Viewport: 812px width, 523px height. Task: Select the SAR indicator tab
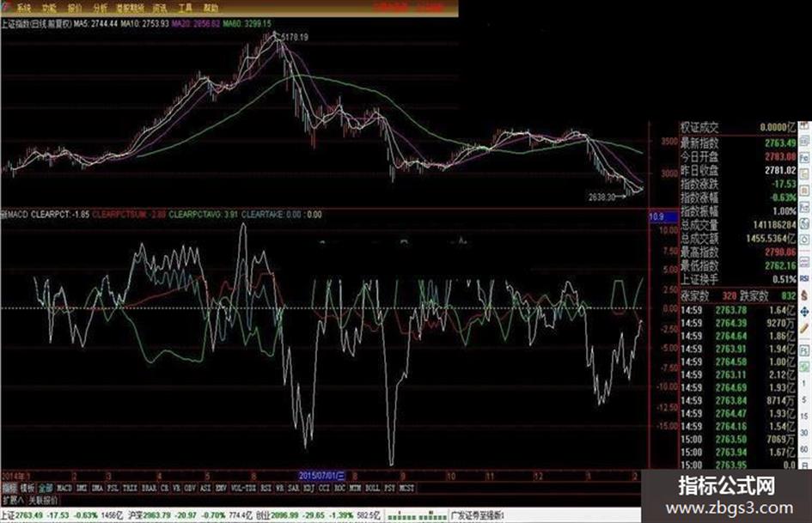(294, 488)
